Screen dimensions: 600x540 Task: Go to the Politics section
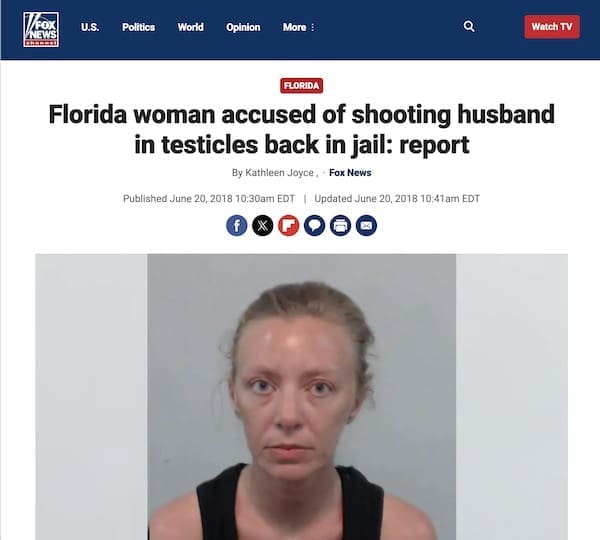coord(139,27)
